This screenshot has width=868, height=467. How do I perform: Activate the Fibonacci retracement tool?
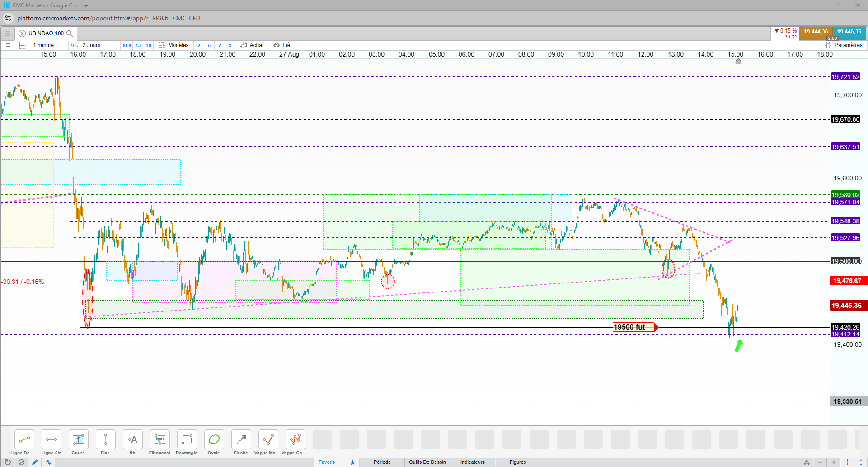click(x=160, y=439)
